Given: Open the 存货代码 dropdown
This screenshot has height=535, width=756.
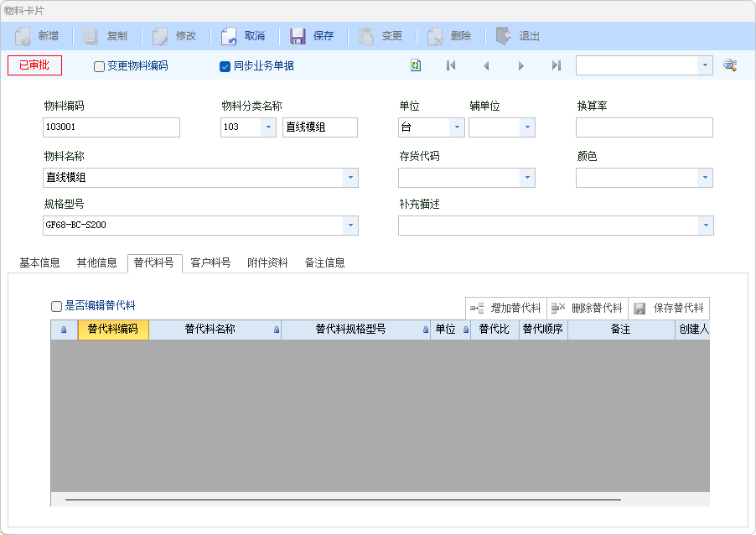Looking at the screenshot, I should pos(527,178).
